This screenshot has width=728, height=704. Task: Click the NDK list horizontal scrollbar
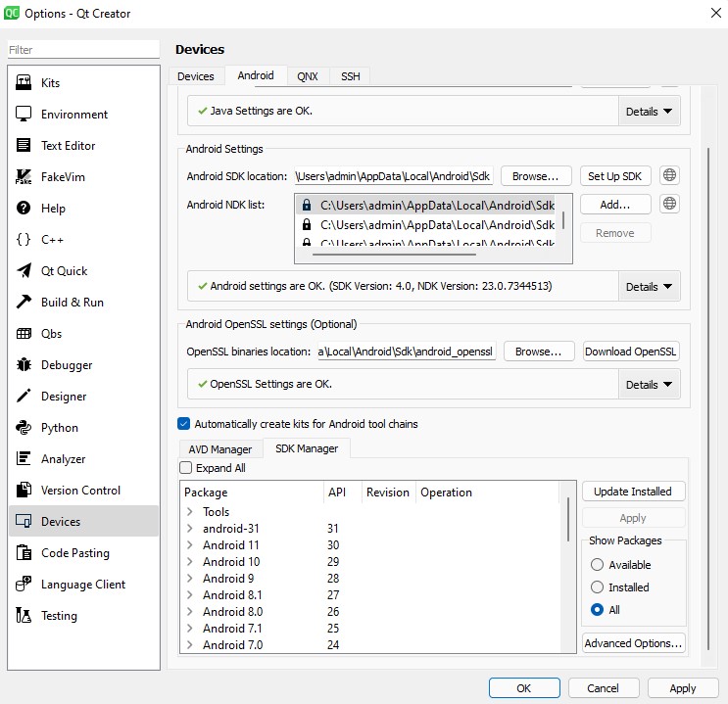pyautogui.click(x=394, y=255)
